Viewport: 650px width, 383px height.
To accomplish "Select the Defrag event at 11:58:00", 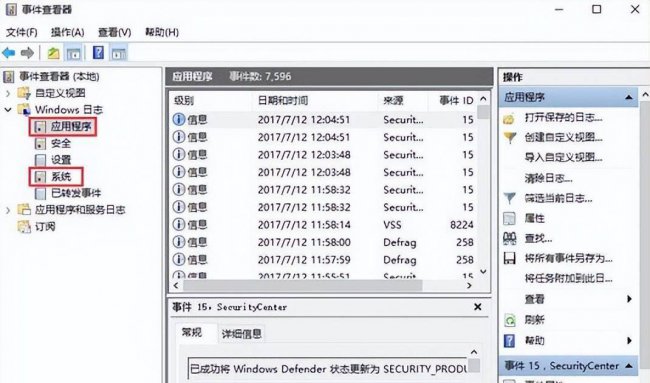I will (x=323, y=242).
